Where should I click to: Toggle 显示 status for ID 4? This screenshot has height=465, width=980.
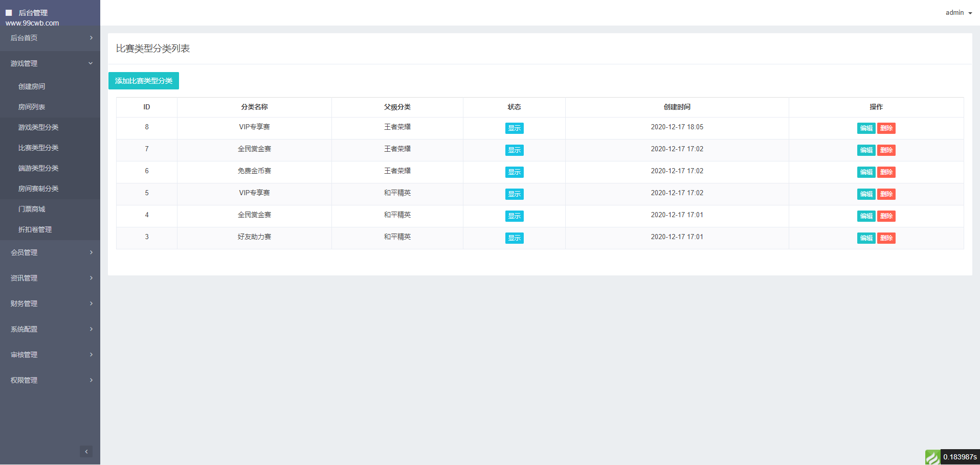pos(514,216)
